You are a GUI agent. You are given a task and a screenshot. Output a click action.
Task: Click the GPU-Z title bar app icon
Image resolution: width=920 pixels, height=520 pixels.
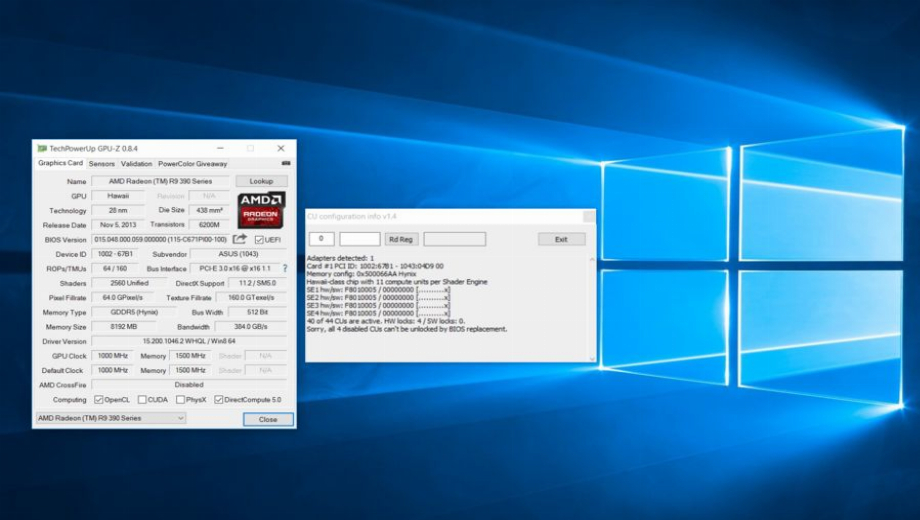click(42, 148)
